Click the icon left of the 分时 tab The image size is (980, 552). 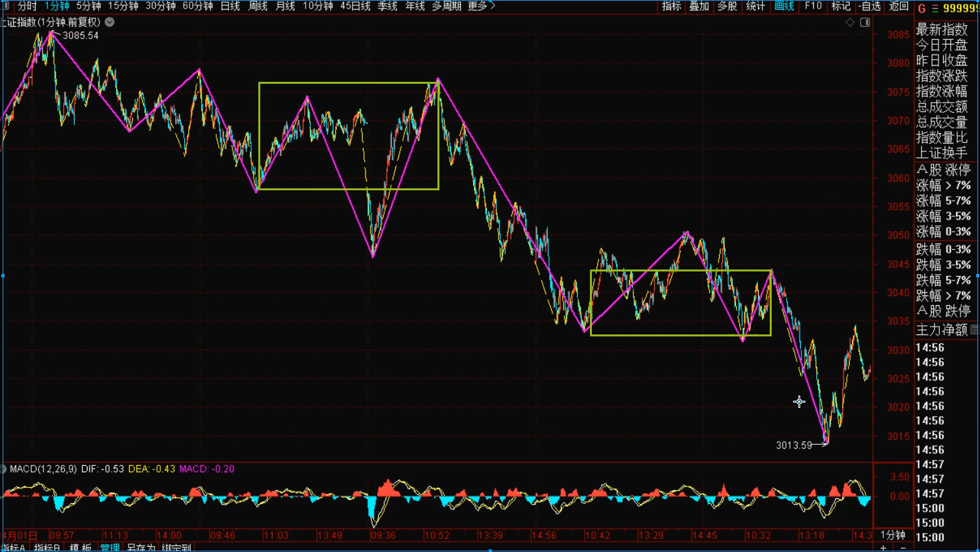tap(5, 6)
